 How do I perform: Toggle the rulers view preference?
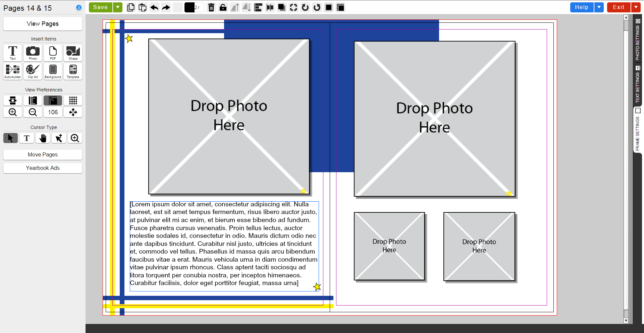click(x=33, y=101)
